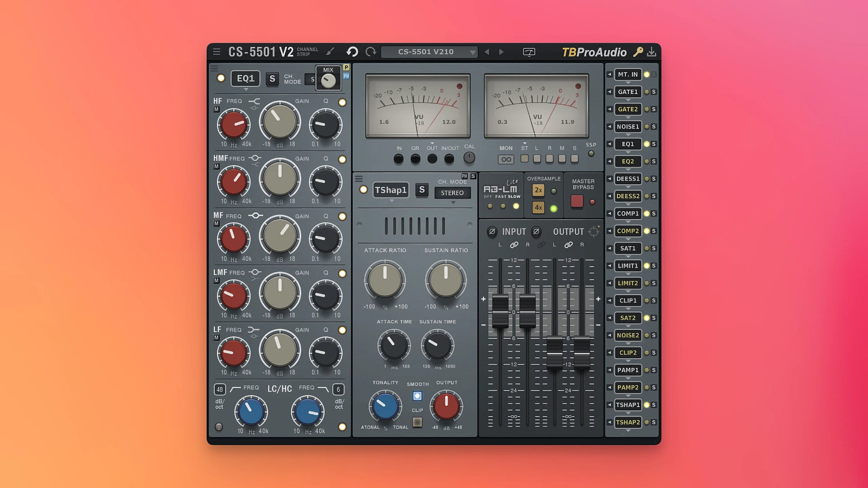Click the download icon in the top-right corner

[652, 52]
